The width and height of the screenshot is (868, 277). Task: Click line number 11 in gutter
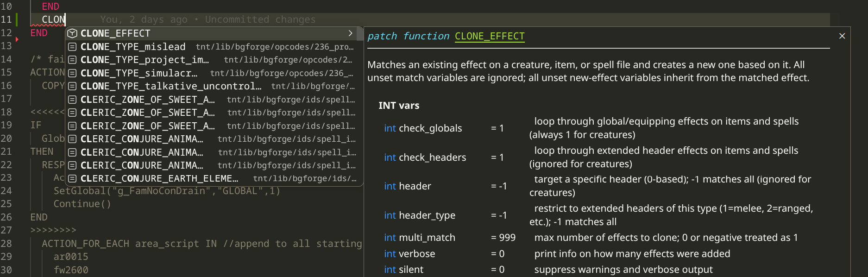point(6,19)
